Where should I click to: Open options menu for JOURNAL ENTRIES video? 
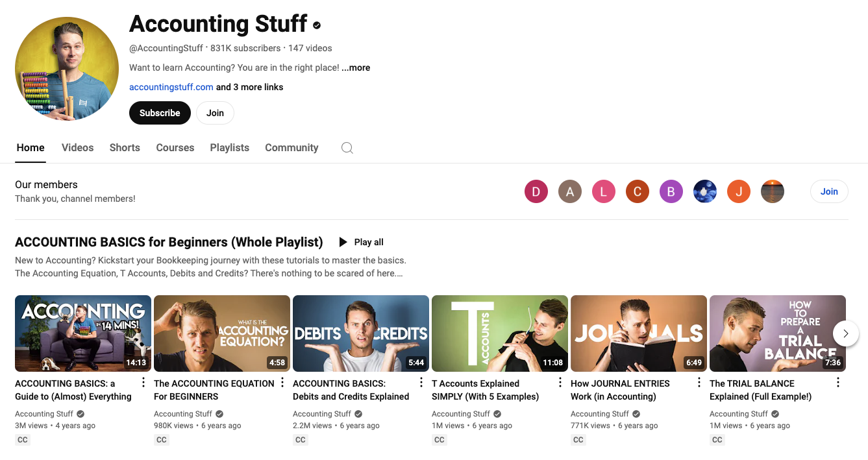pyautogui.click(x=699, y=383)
